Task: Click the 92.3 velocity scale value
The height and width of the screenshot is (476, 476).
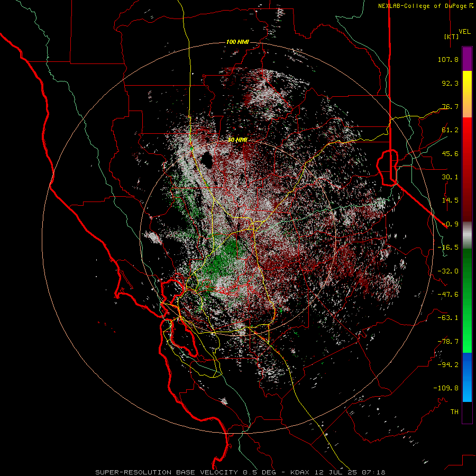Action: [450, 83]
